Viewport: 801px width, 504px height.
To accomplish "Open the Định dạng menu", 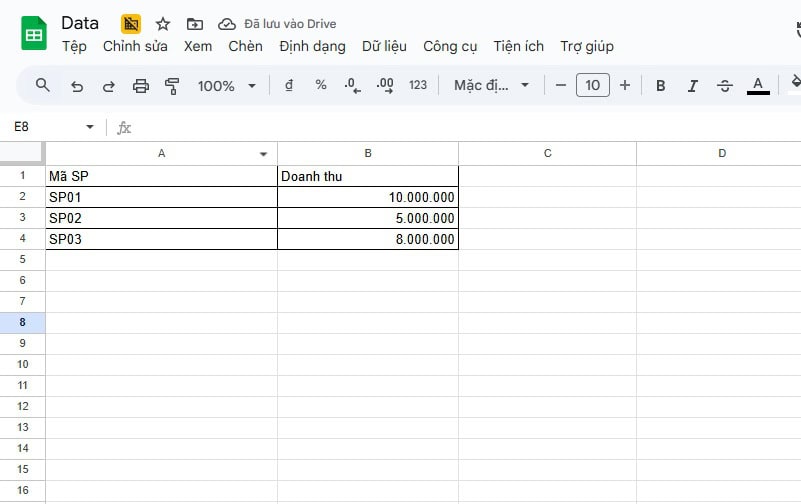I will (312, 46).
